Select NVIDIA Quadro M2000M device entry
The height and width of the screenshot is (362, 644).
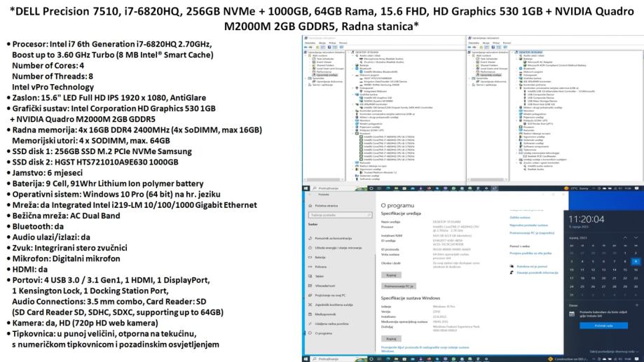point(378,101)
